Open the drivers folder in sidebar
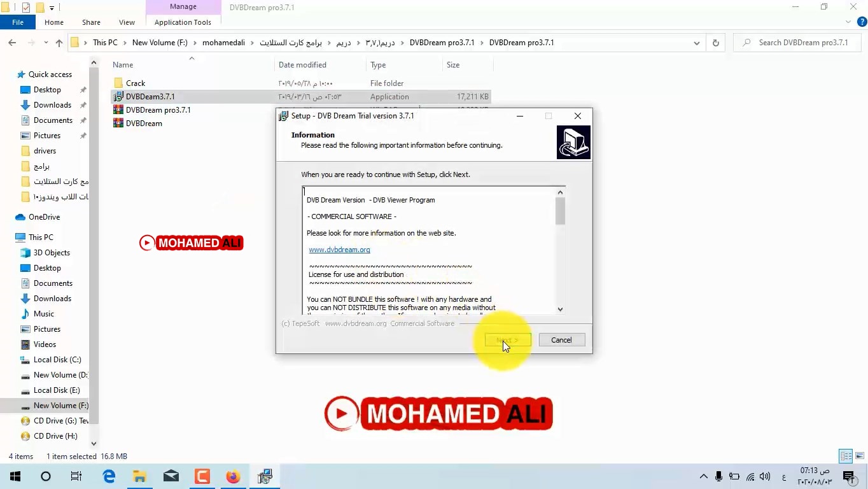Image resolution: width=868 pixels, height=489 pixels. coord(45,151)
